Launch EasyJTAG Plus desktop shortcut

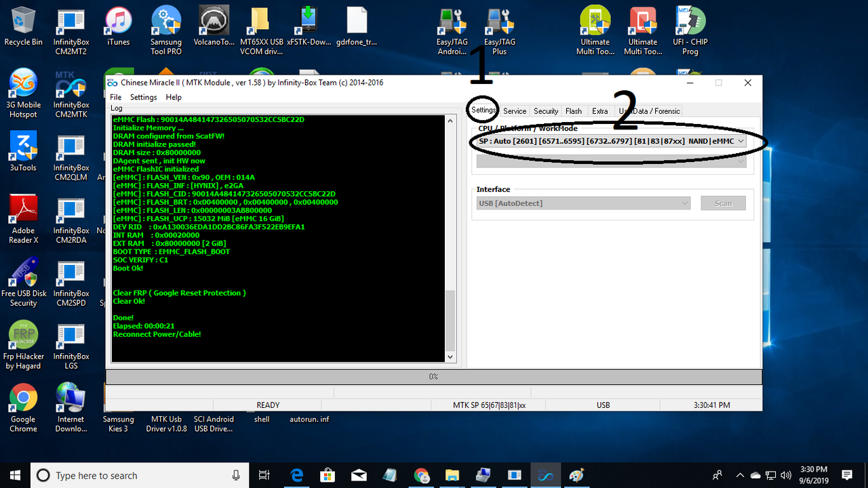499,30
